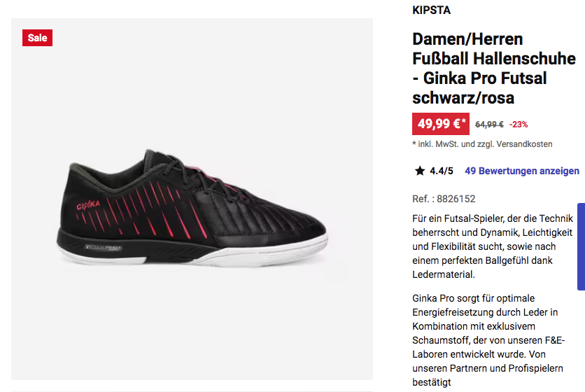585x392 pixels.
Task: Click the -23% discount label
Action: [519, 125]
